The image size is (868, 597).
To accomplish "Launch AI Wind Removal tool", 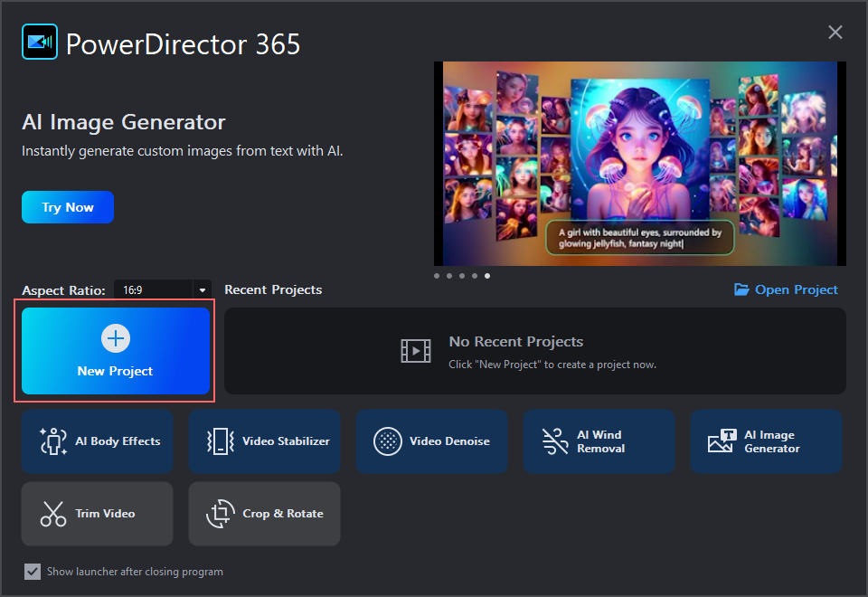I will click(599, 441).
